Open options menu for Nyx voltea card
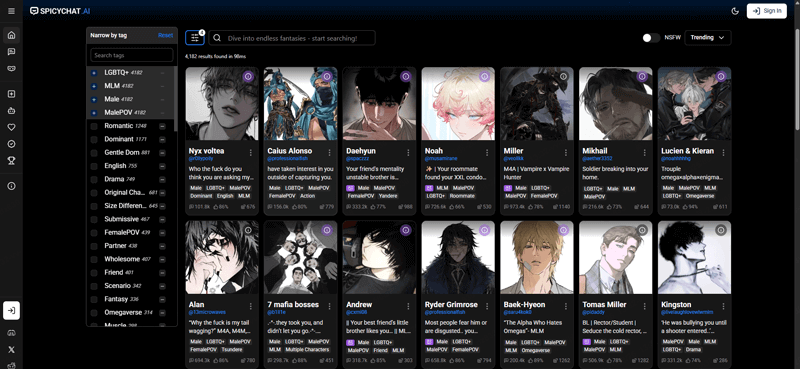The height and width of the screenshot is (369, 800). 251,152
